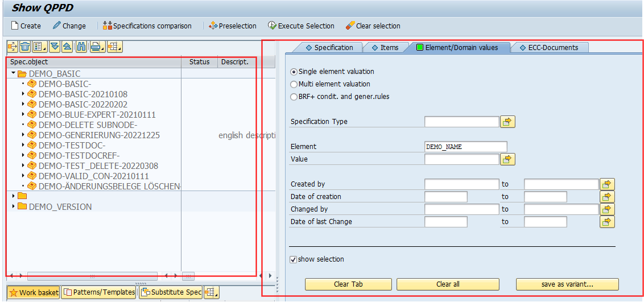Click the expand all nodes icon

(x=54, y=47)
